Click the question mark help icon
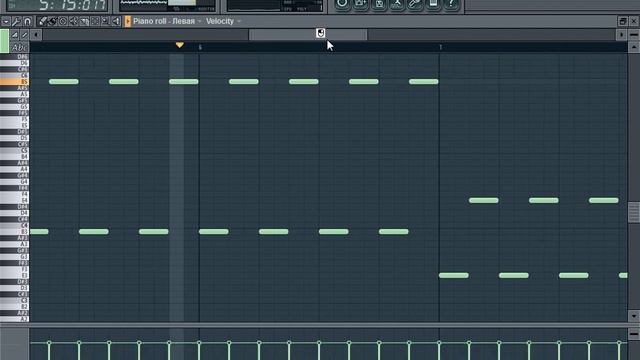The height and width of the screenshot is (360, 640). (x=451, y=4)
